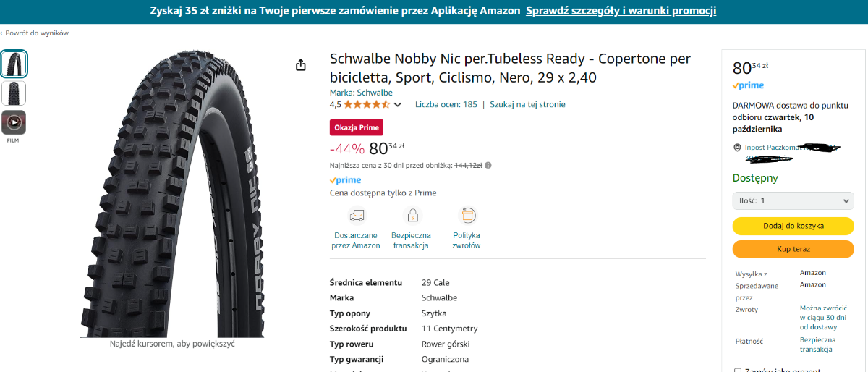Click the Polityka zwrotów returns box icon
Viewport: 868px width, 372px height.
pos(467,216)
